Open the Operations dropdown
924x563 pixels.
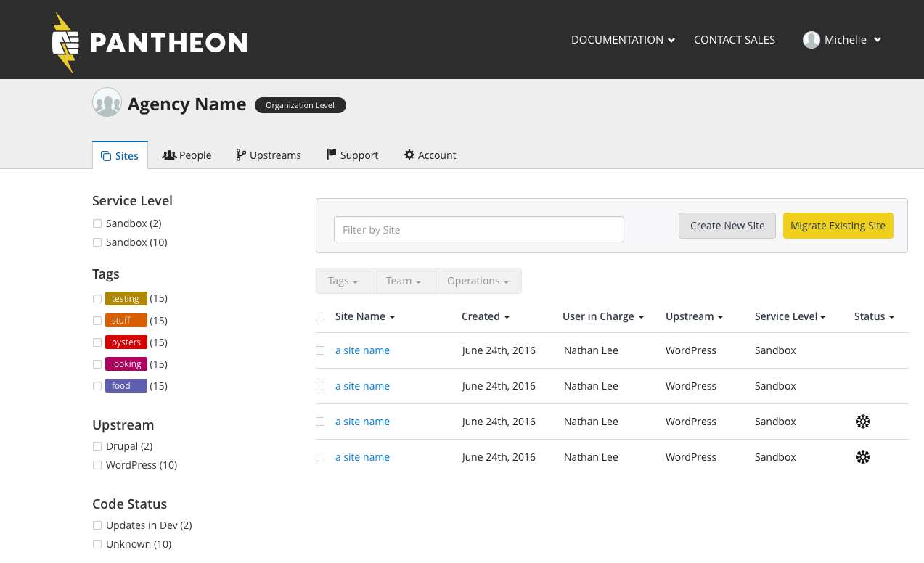478,281
